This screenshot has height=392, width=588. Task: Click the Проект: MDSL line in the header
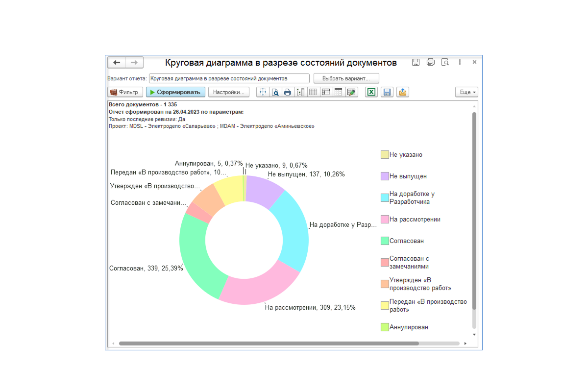point(211,126)
